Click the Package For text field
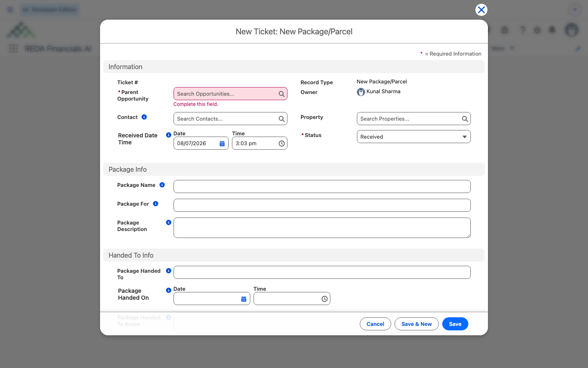Image resolution: width=588 pixels, height=368 pixels. (x=322, y=205)
